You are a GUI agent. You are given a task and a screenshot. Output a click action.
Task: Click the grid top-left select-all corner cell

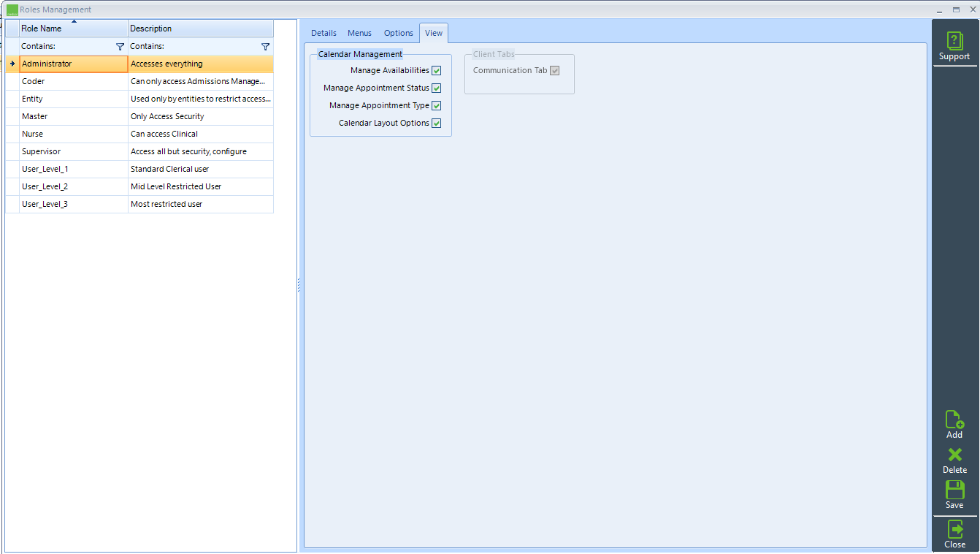12,29
